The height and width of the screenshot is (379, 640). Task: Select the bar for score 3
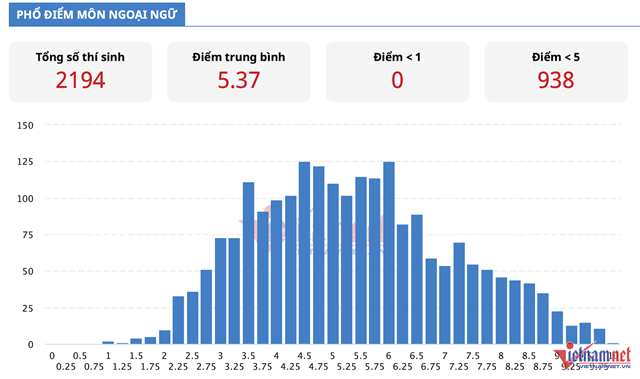coord(220,291)
